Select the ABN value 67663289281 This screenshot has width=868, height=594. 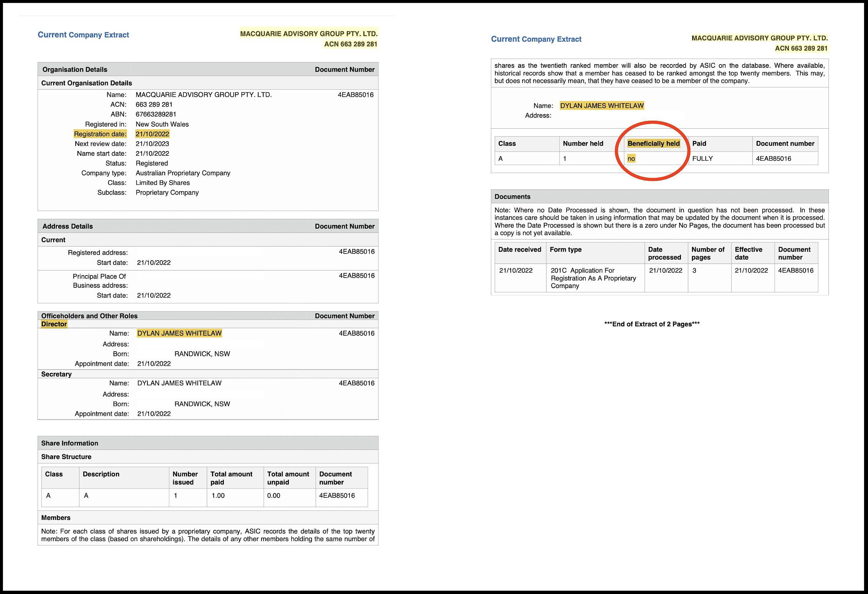tap(156, 114)
